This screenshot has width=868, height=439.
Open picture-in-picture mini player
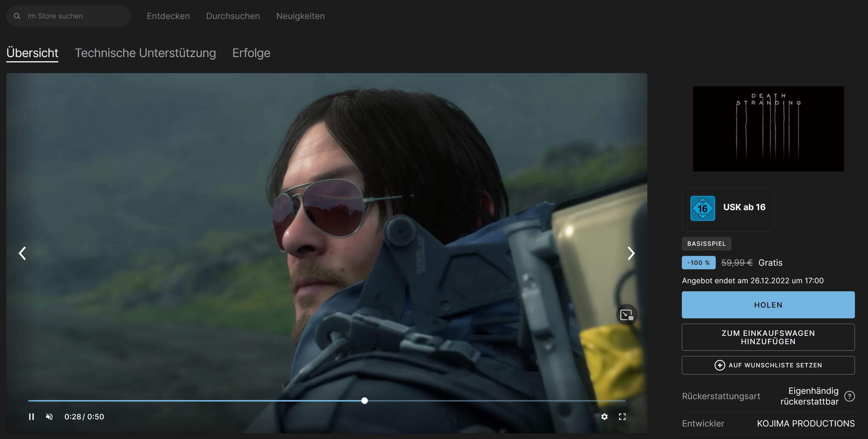coord(627,315)
